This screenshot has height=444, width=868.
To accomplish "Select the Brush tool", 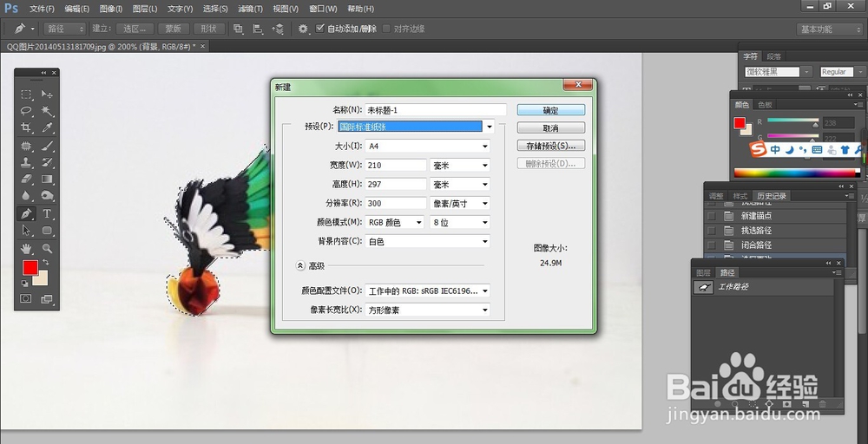I will 47,146.
